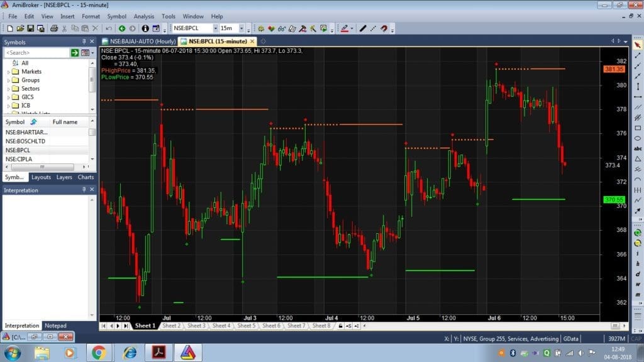This screenshot has height=362, width=644.
Task: Select the straight trendline drawing tool
Action: [362, 28]
